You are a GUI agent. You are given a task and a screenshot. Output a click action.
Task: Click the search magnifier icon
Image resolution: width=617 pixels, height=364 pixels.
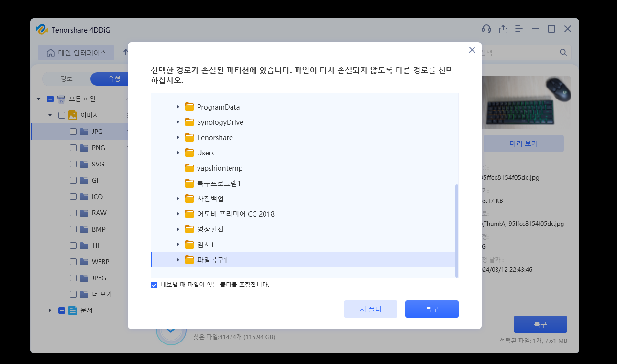[x=563, y=52]
